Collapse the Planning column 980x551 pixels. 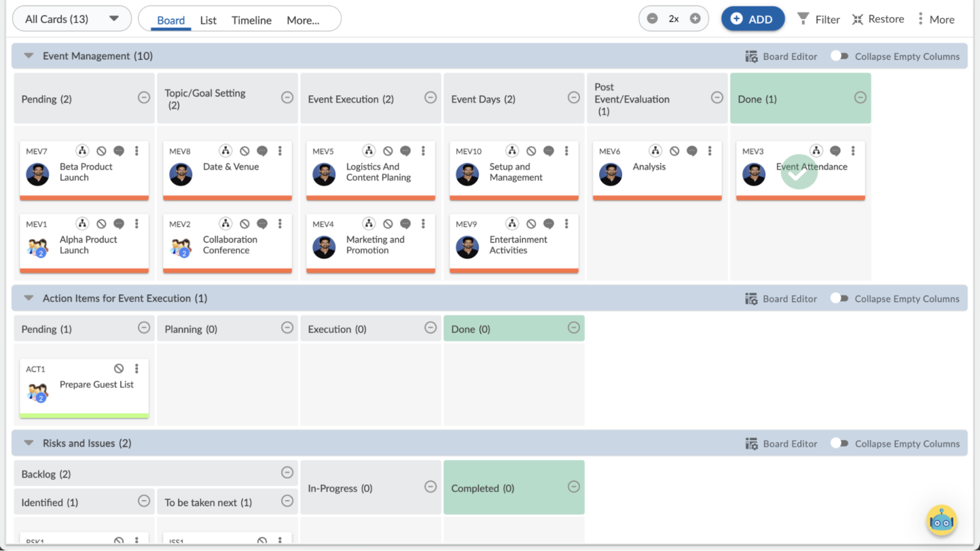click(x=288, y=328)
